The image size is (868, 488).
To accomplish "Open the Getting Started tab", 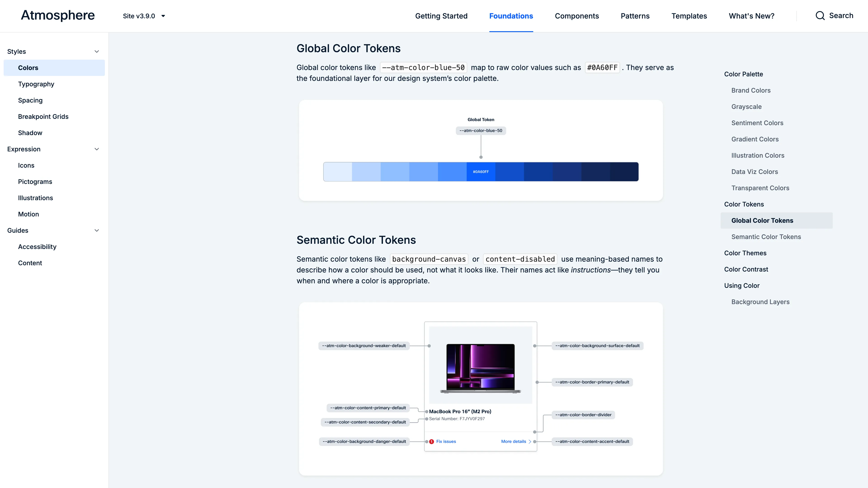I will (441, 16).
